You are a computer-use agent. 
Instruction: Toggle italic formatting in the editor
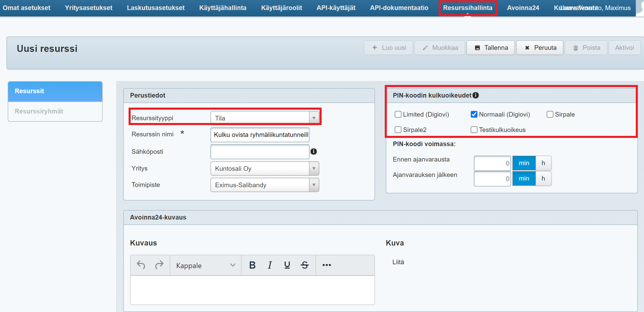coord(270,265)
